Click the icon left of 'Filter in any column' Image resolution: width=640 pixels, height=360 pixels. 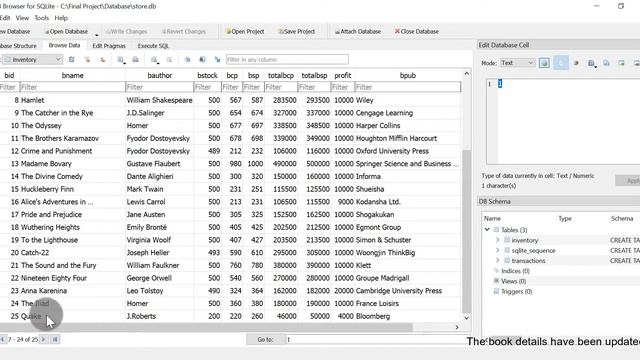tap(218, 60)
